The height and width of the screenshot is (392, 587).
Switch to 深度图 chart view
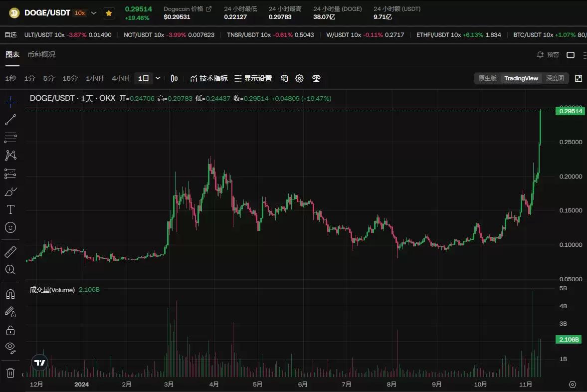(x=555, y=78)
